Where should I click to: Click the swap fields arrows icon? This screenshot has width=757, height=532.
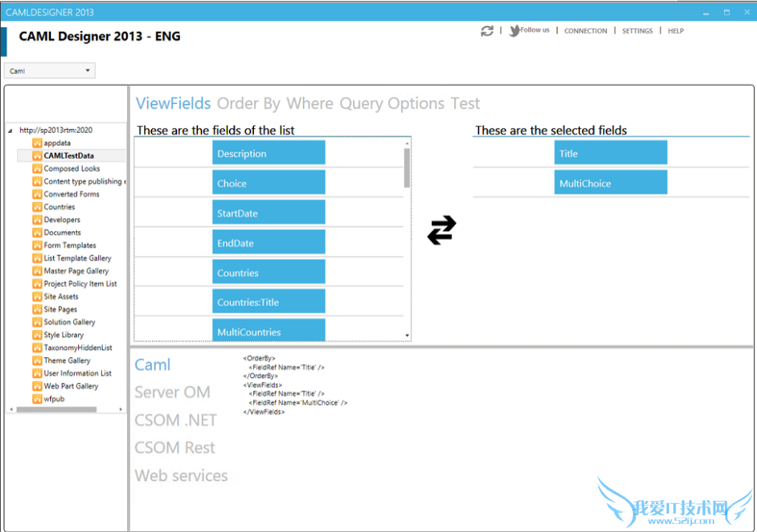coord(442,230)
